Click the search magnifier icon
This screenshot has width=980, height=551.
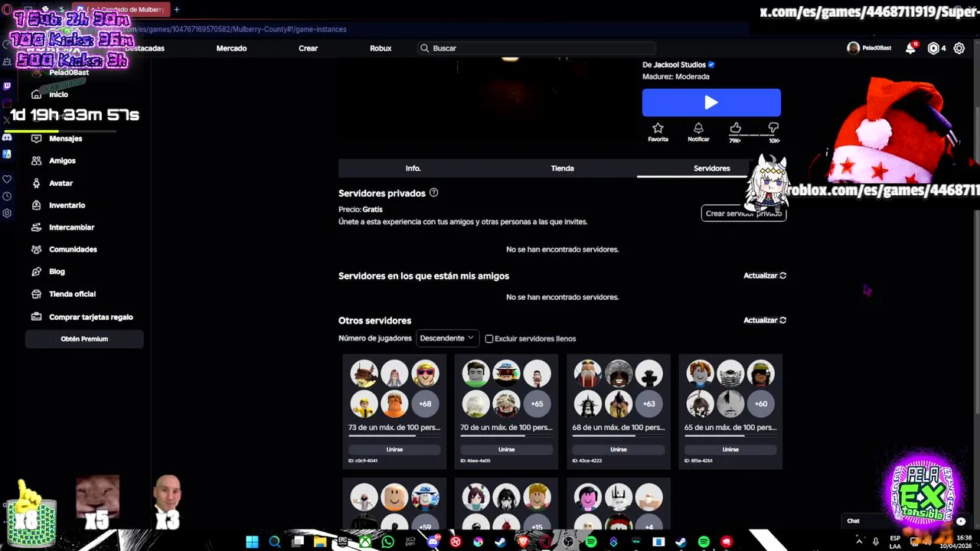pyautogui.click(x=424, y=48)
